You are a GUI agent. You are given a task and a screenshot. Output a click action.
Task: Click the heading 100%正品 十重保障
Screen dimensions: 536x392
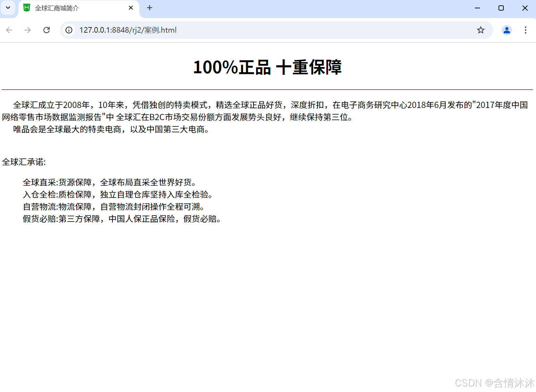[x=267, y=67]
